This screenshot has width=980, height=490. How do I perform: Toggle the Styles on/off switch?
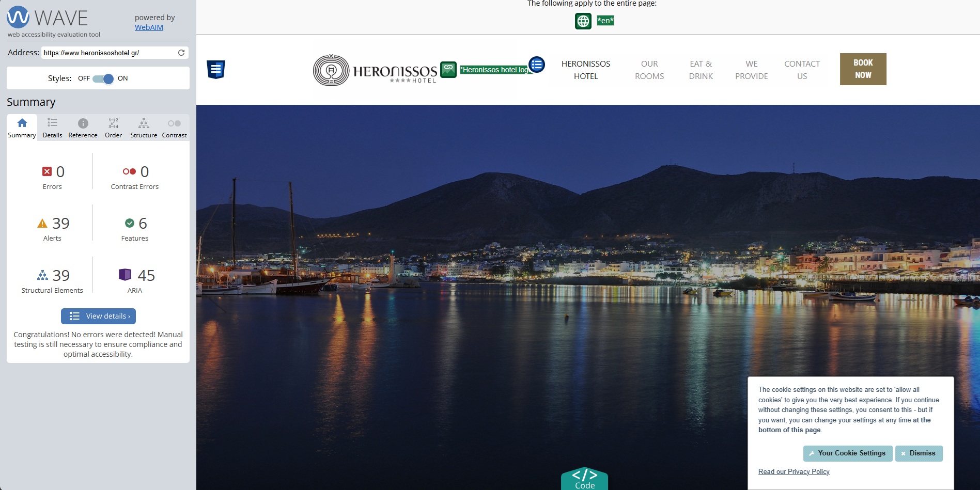click(x=103, y=78)
